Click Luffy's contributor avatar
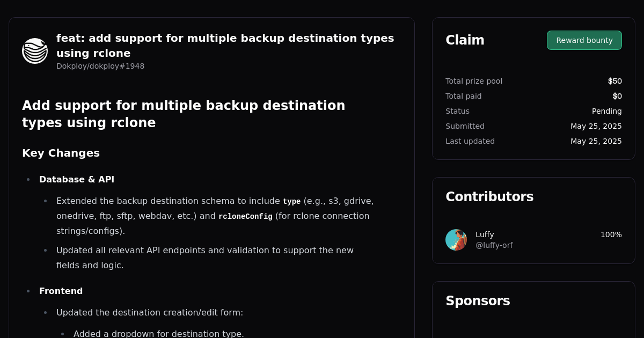 pos(456,240)
